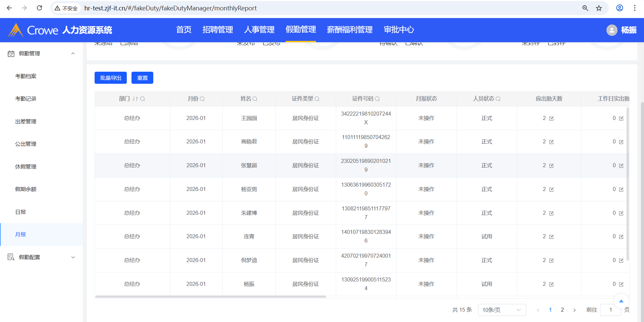Sort the table by 部门 column
Image resolution: width=644 pixels, height=322 pixels.
pos(135,99)
